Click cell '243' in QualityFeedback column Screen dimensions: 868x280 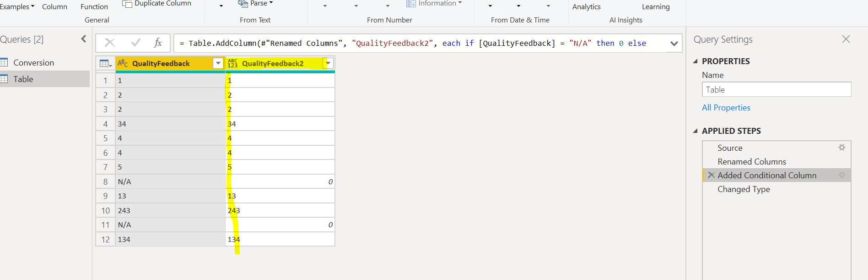170,210
